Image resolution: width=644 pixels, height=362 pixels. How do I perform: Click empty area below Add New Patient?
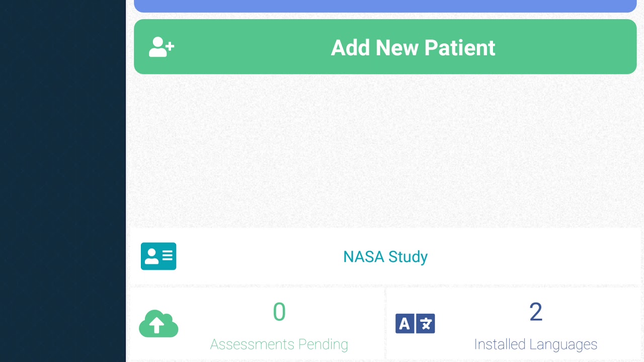tap(385, 151)
